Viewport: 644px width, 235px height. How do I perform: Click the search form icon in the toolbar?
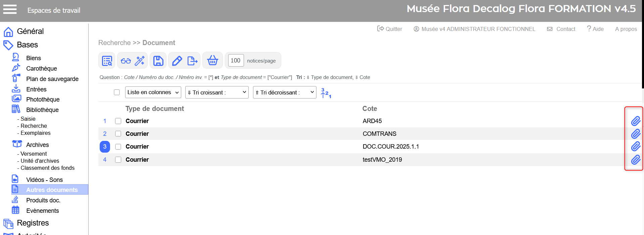(107, 61)
